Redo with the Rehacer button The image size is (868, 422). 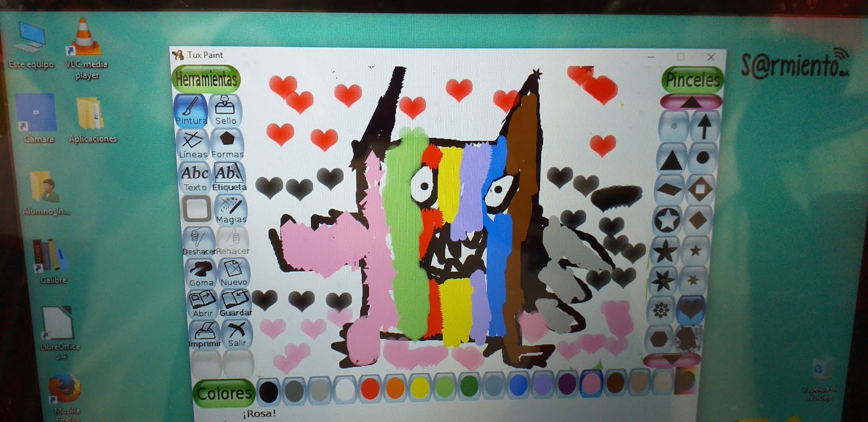(x=233, y=241)
